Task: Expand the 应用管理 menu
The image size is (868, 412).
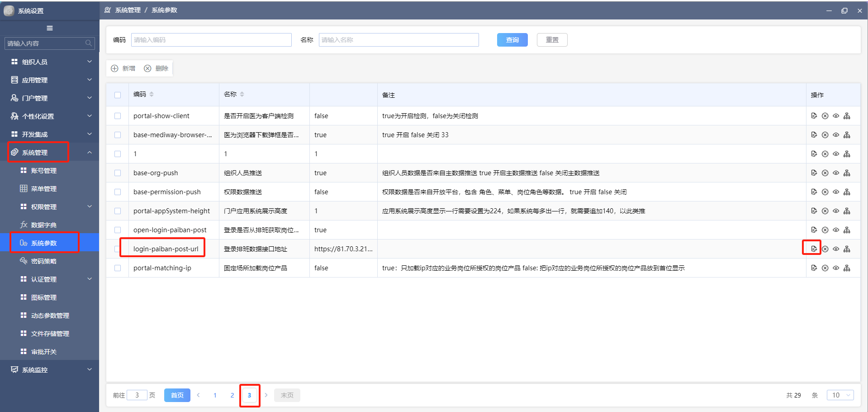Action: point(50,80)
